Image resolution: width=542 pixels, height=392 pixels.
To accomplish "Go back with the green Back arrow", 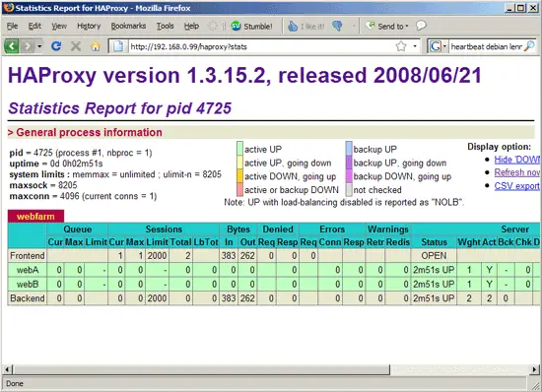I will point(11,46).
